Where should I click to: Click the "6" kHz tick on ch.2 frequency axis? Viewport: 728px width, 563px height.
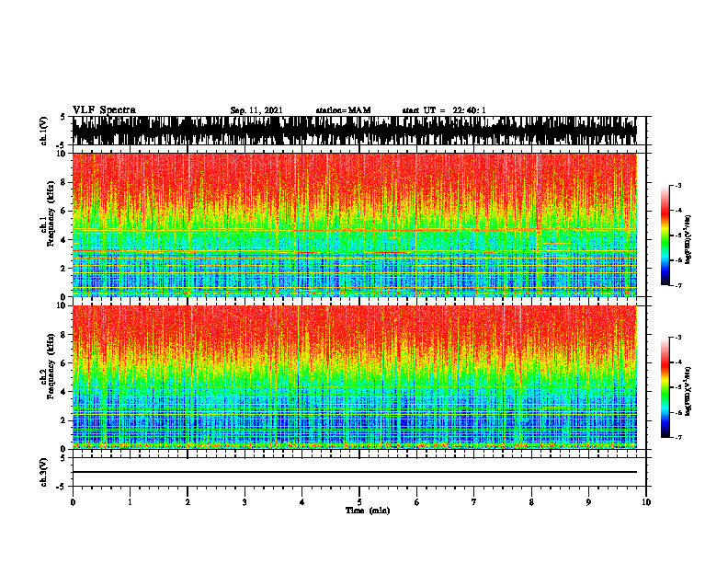64,363
